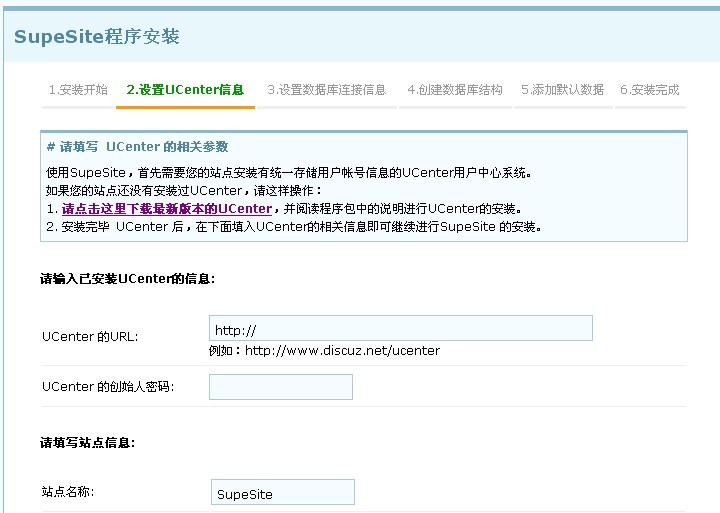Click the example text http://www.discuz.net/ucenter
This screenshot has height=513, width=720.
tap(342, 351)
